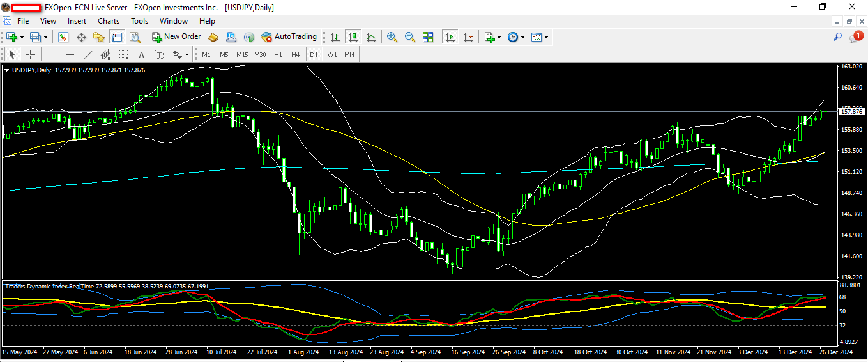Toggle the AutoTrading button
868x362 pixels.
[x=289, y=37]
